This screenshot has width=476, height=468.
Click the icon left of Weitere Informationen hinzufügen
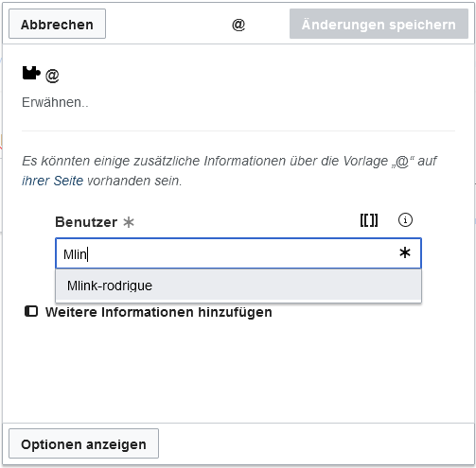click(x=31, y=311)
